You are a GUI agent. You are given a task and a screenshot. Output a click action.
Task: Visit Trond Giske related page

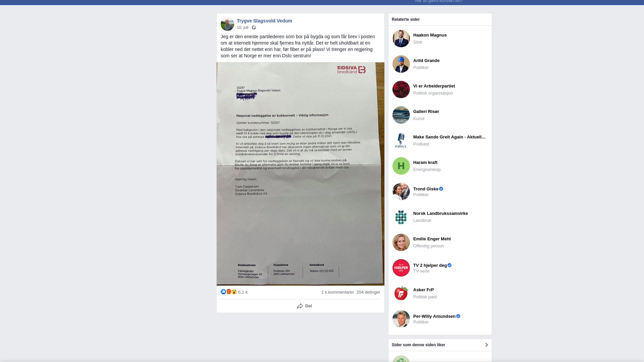426,189
